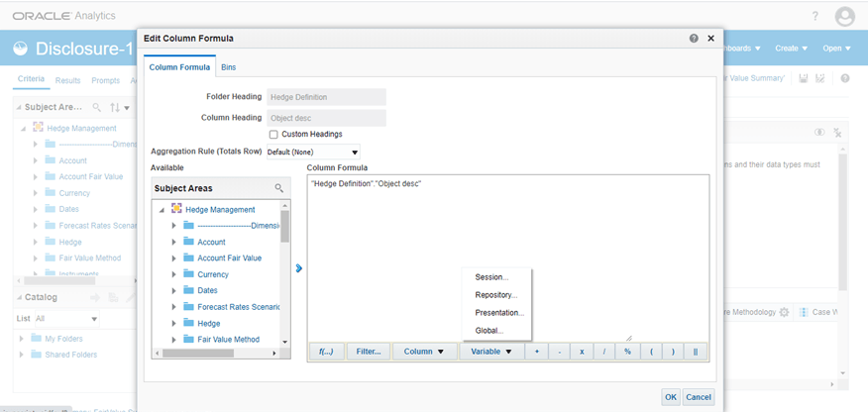Insert percent operator
The image size is (868, 412).
(x=628, y=352)
